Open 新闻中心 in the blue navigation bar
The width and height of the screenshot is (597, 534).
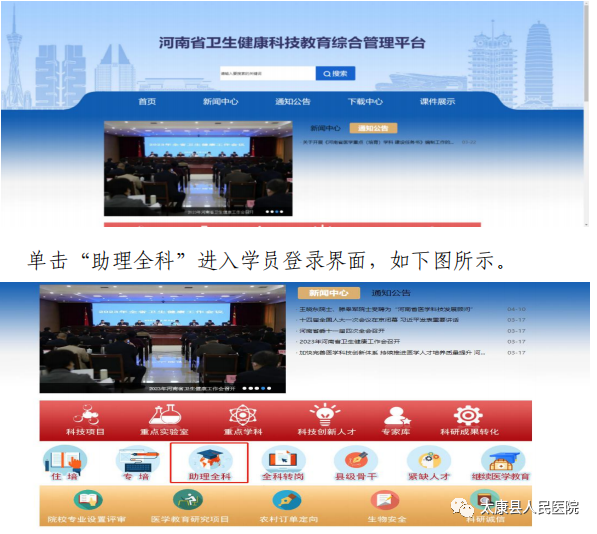(220, 102)
